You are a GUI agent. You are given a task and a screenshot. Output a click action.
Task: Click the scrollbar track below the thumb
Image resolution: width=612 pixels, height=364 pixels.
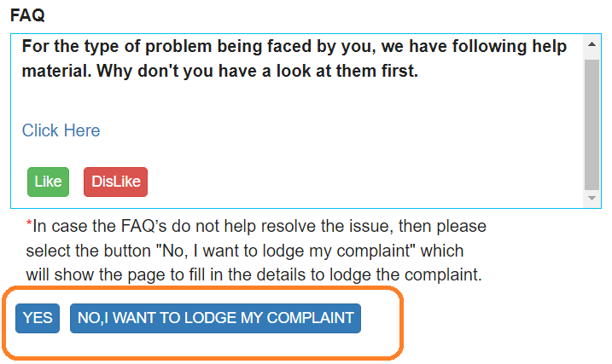[x=592, y=190]
